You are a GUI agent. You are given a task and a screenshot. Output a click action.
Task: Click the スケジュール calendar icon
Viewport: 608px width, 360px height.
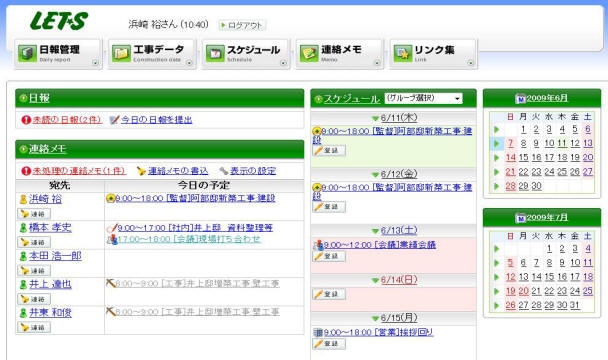tap(215, 54)
